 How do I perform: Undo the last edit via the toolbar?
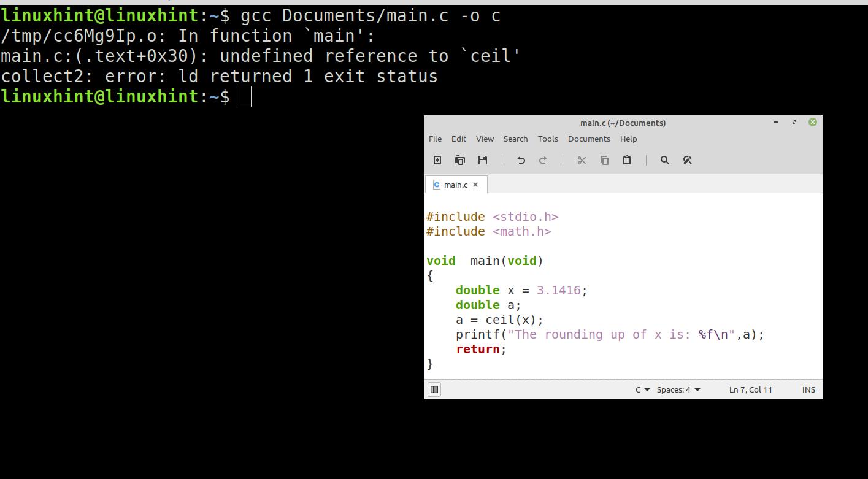521,160
